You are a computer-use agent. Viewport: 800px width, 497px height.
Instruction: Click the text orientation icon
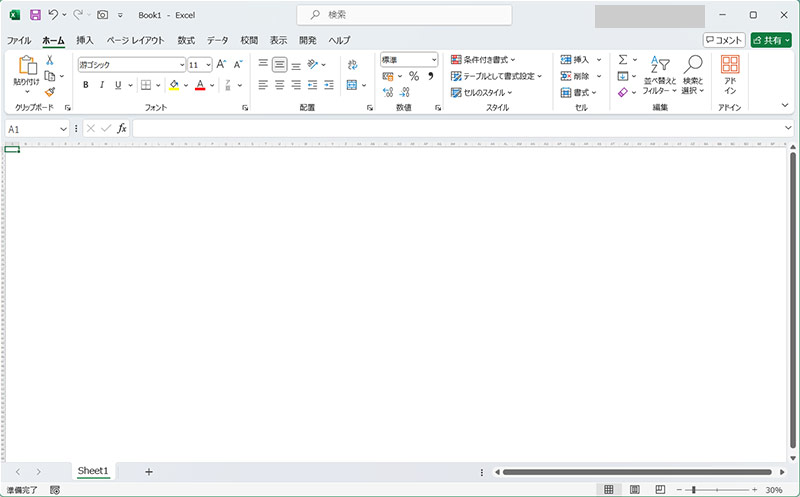313,64
